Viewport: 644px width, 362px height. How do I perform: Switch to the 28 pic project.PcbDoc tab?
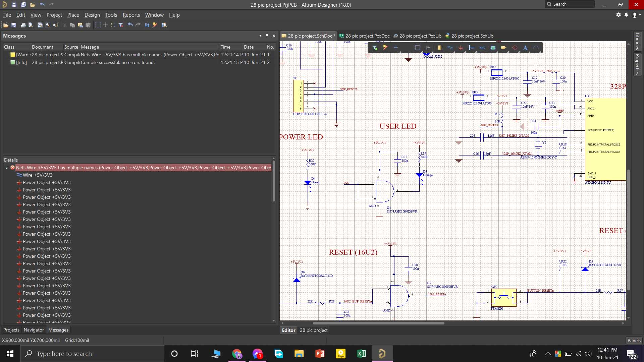pos(364,36)
